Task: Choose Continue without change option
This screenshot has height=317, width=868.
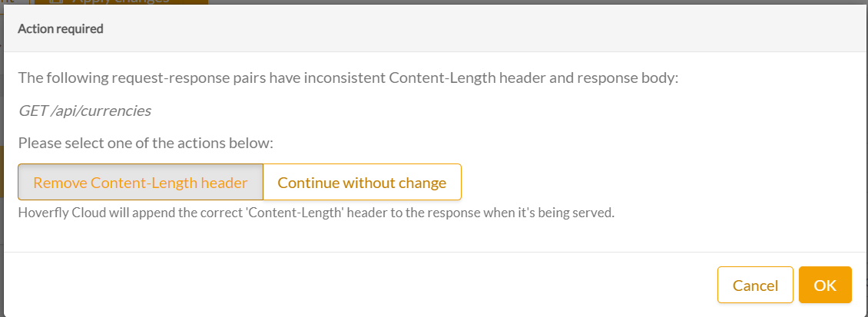Action: coord(362,183)
